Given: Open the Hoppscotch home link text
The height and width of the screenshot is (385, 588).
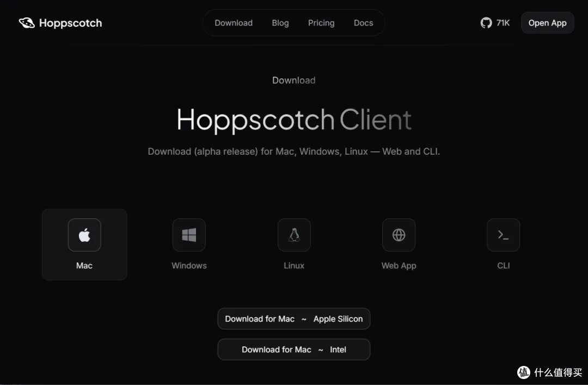Looking at the screenshot, I should [70, 23].
